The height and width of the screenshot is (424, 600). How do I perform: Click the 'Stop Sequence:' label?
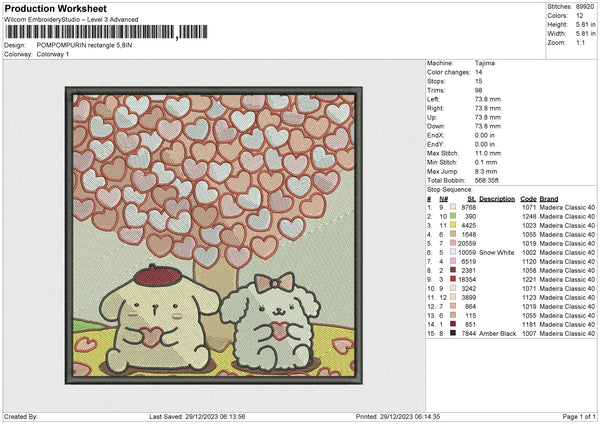pyautogui.click(x=450, y=190)
